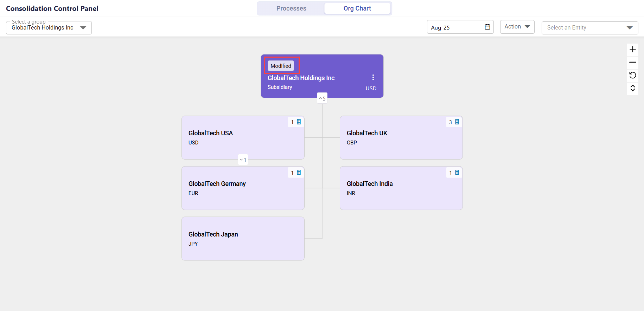Screen dimensions: 644x311
Task: Switch to the Processes tab
Action: (x=291, y=8)
